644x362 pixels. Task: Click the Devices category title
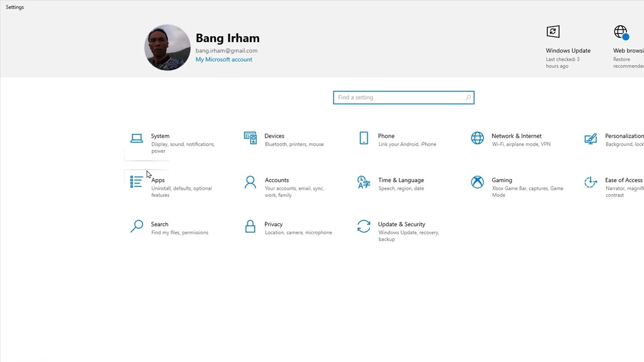pos(274,136)
